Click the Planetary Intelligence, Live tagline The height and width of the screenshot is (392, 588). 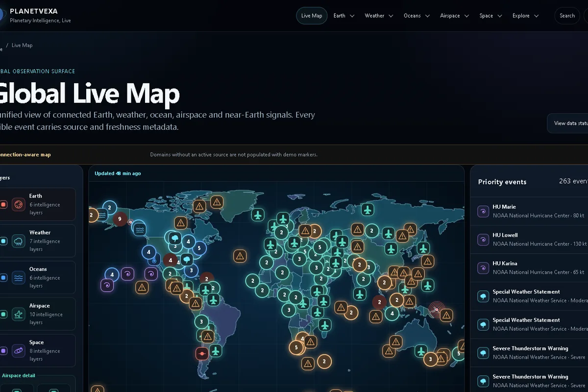40,21
